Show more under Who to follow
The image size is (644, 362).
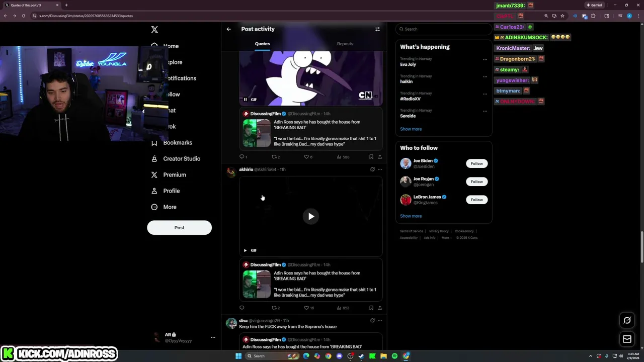[411, 216]
